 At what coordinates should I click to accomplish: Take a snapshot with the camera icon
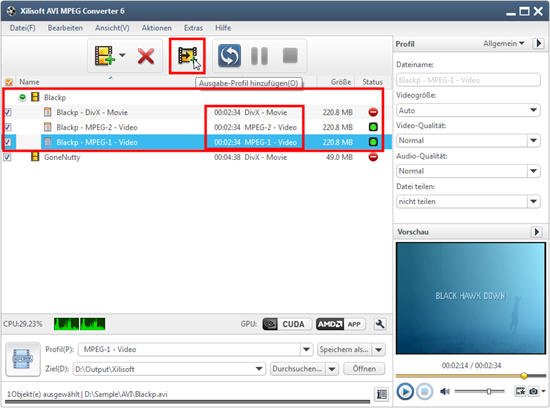click(534, 391)
